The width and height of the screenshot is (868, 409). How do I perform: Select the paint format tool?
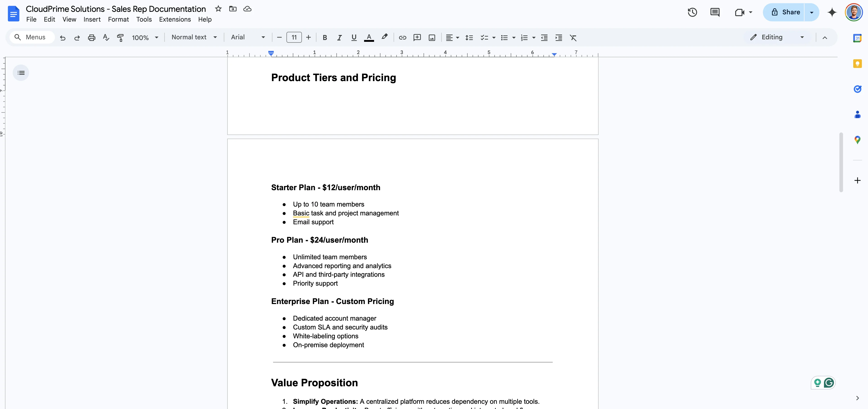120,37
